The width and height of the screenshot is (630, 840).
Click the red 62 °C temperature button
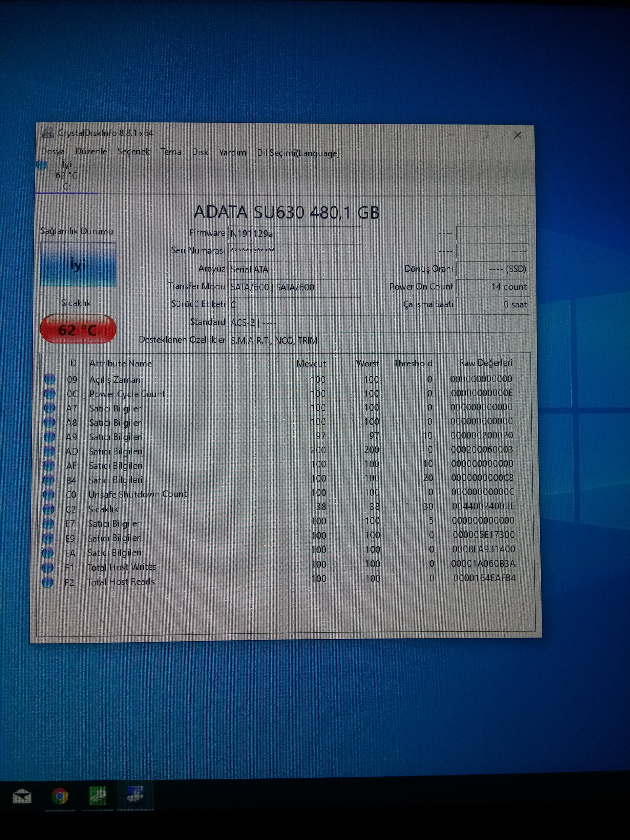[x=77, y=330]
